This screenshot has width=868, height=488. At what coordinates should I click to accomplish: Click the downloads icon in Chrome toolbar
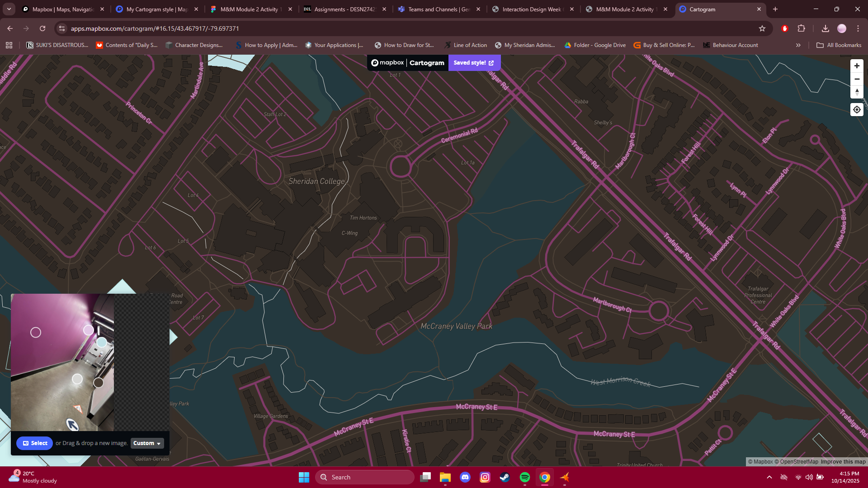click(x=826, y=28)
